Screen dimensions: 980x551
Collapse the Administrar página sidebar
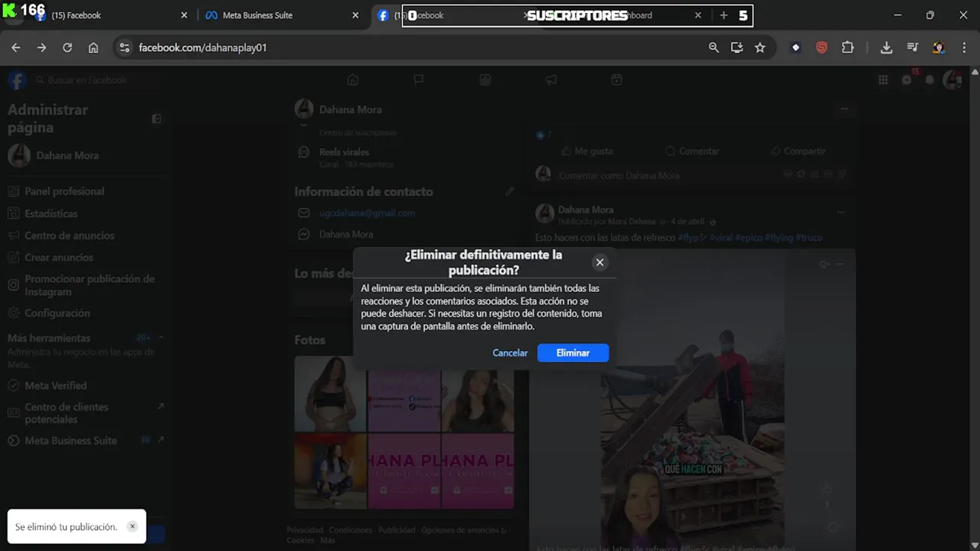coord(156,119)
